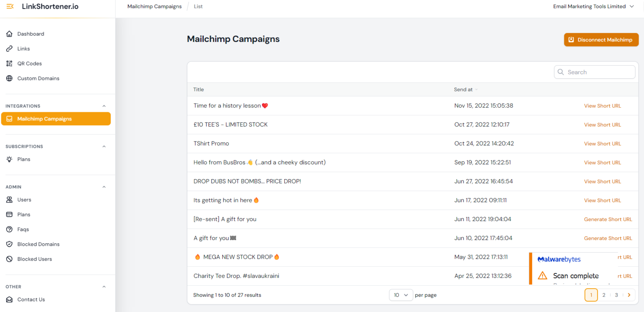Click the Contact Us envelope icon
Image resolution: width=644 pixels, height=312 pixels.
9,299
